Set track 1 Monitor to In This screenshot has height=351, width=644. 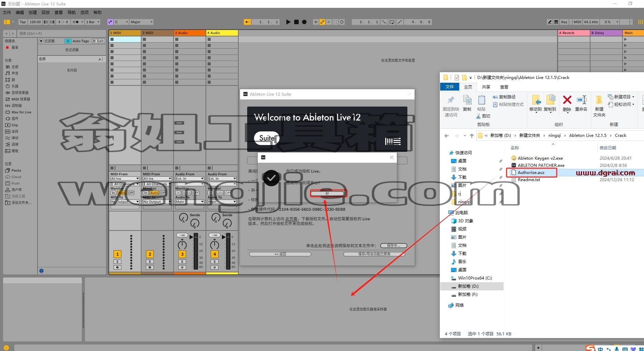tap(114, 193)
